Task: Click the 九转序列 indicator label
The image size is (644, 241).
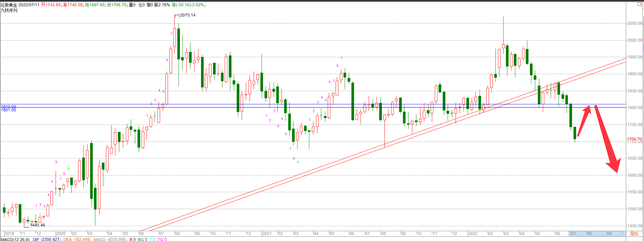Action: click(9, 10)
